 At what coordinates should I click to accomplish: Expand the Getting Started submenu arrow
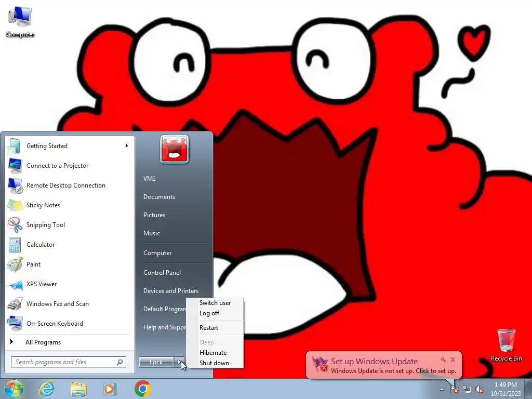tap(127, 146)
